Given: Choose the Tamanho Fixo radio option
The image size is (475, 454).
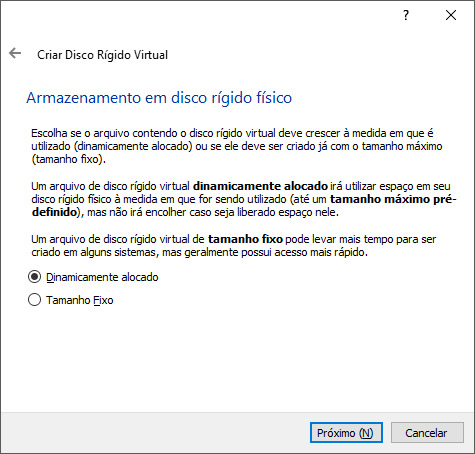Looking at the screenshot, I should [x=71, y=300].
